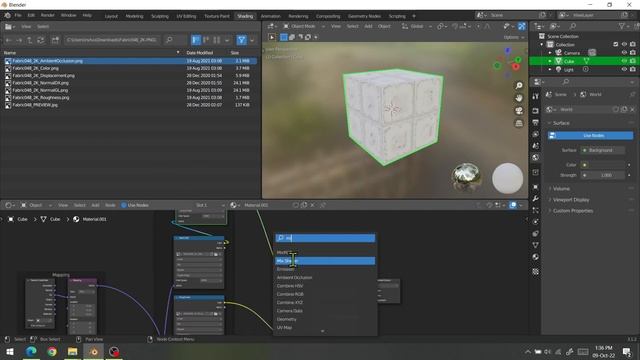Hide the Camera in the outliner
Viewport: 640px width, 360px height.
(624, 53)
